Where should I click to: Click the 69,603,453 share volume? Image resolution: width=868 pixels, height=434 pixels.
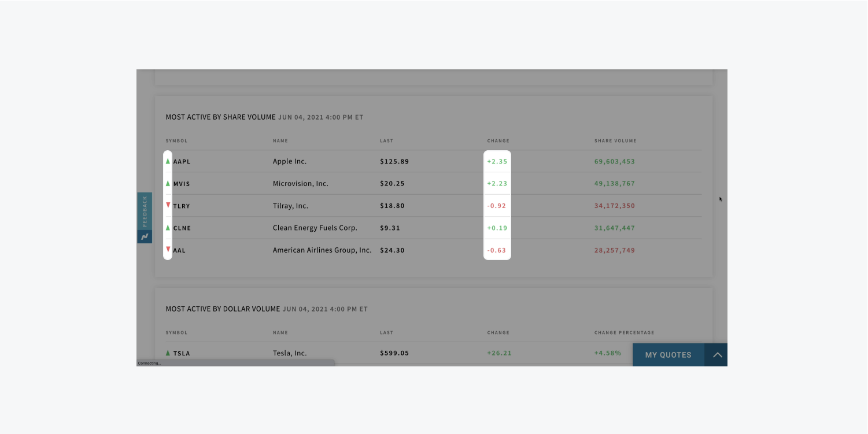(615, 162)
